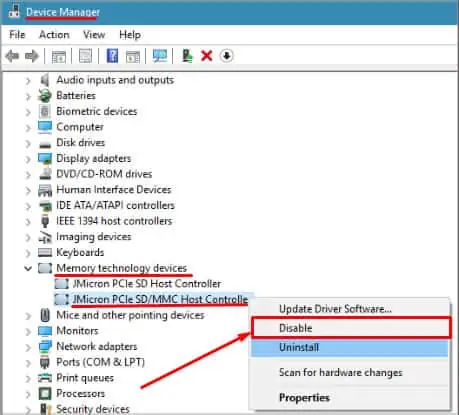Screen dimensions: 459x415
Task: Open the View menu
Action: [94, 35]
